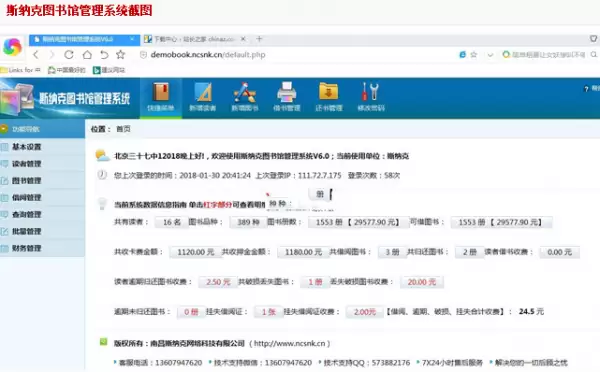Click 图书册数 1553 册 value
This screenshot has width=600, height=372.
pos(358,222)
